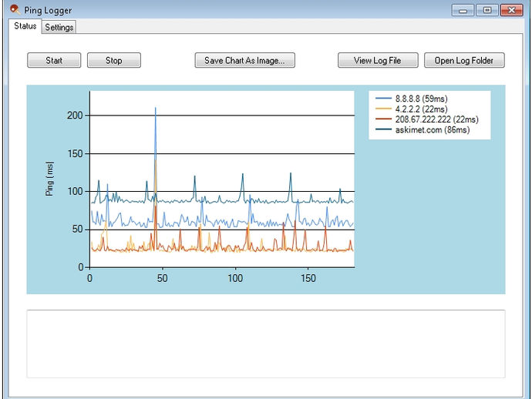The width and height of the screenshot is (532, 399).
Task: Click the 50 label on y-axis
Action: [x=78, y=230]
